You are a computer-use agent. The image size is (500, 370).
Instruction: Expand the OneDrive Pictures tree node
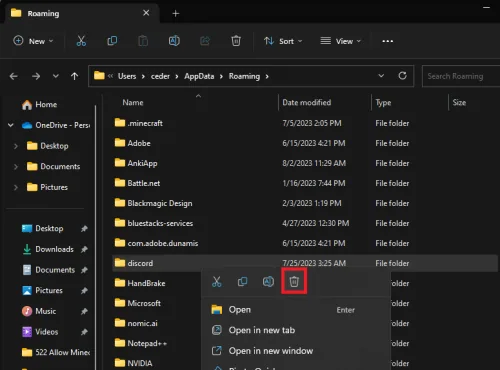pos(16,187)
